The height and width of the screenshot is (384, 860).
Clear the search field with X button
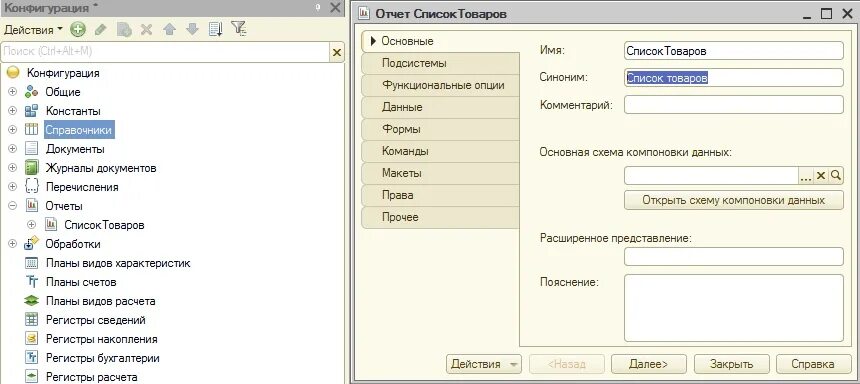[337, 52]
